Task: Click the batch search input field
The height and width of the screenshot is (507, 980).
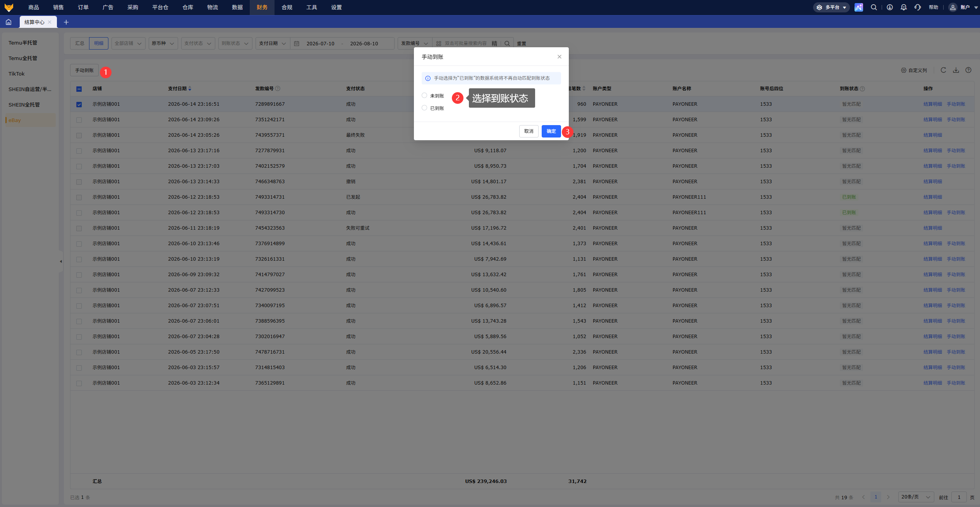Action: tap(466, 43)
